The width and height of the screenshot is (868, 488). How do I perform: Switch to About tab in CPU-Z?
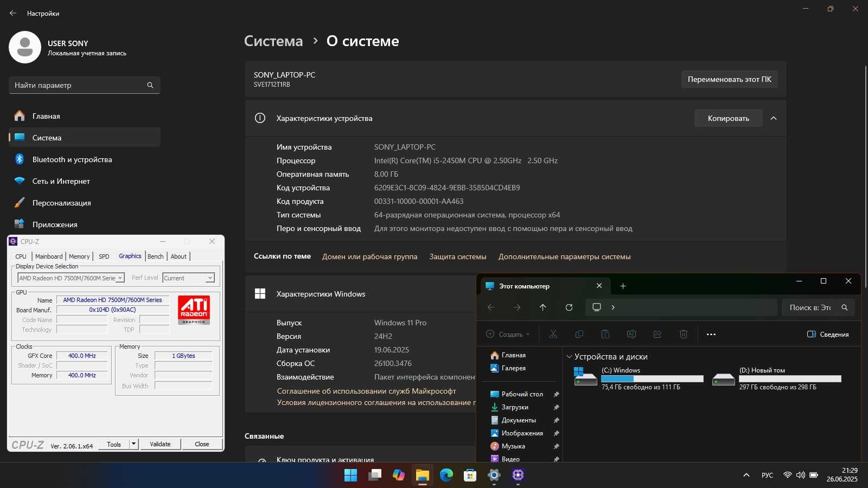tap(178, 256)
